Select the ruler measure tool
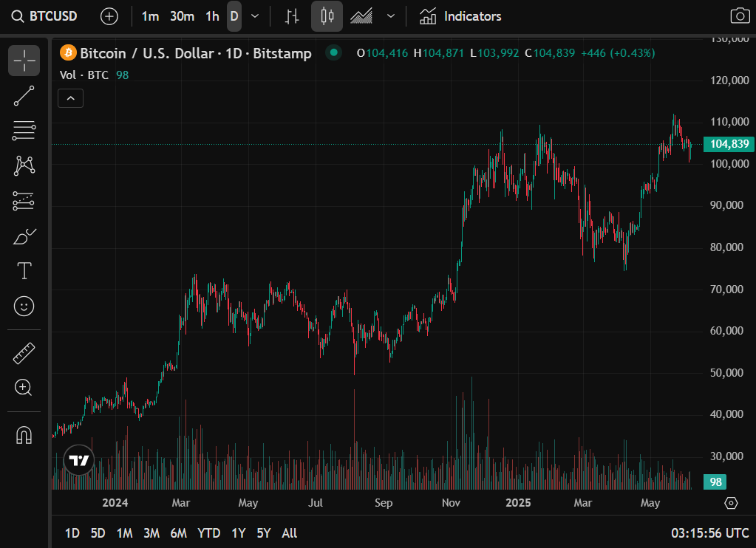 tap(24, 353)
